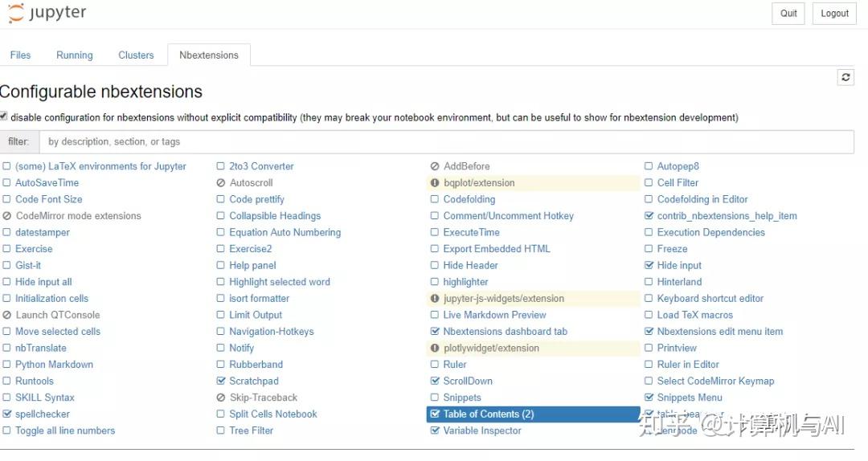
Task: Enable the Codefolding extension checkbox
Action: pyautogui.click(x=435, y=199)
